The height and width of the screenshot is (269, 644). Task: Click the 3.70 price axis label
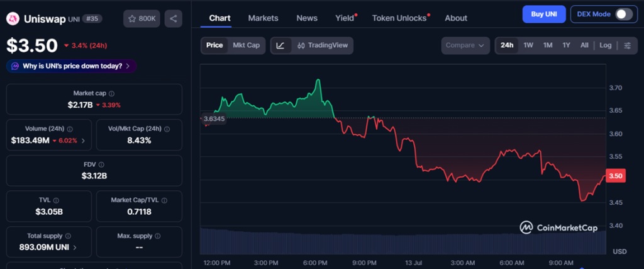615,88
